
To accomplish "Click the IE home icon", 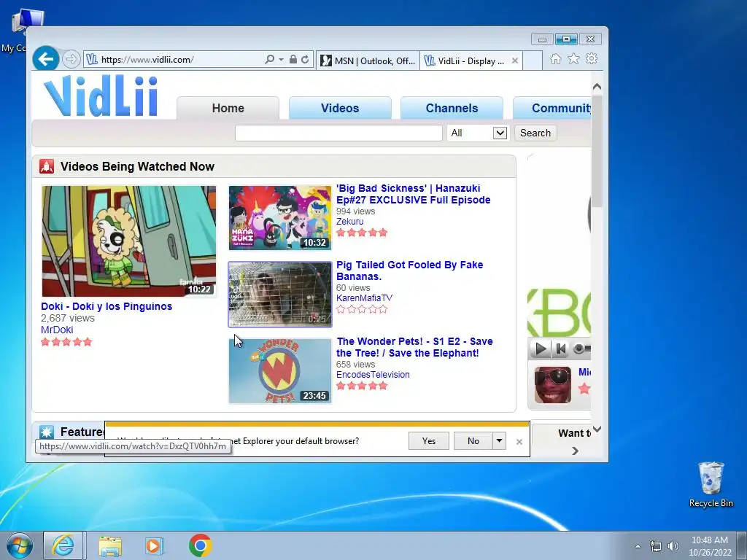I will pyautogui.click(x=555, y=58).
